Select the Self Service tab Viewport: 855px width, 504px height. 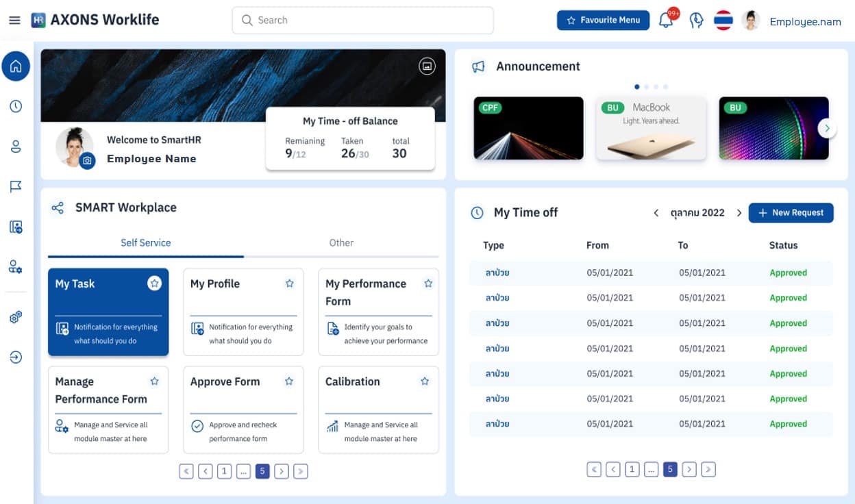[x=145, y=243]
